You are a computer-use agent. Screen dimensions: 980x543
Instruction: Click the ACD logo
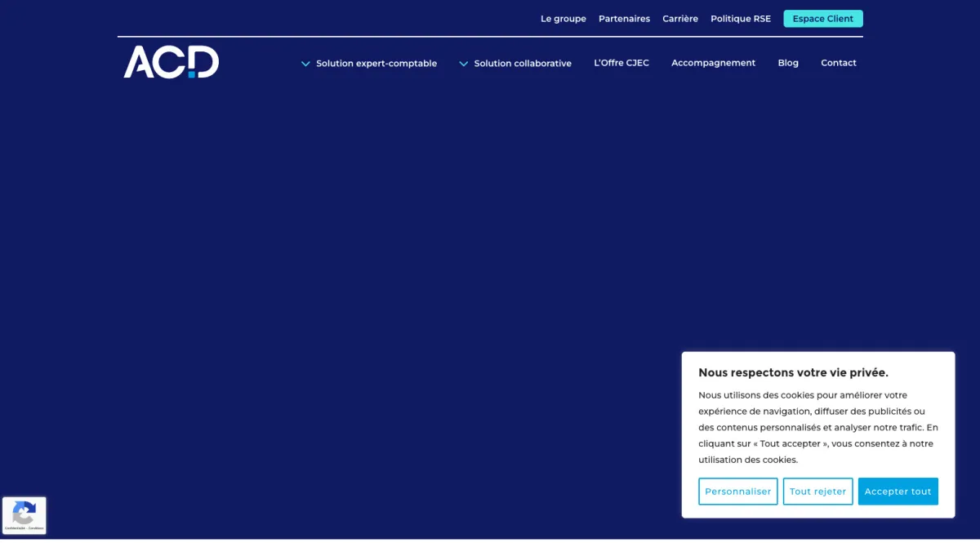(171, 62)
